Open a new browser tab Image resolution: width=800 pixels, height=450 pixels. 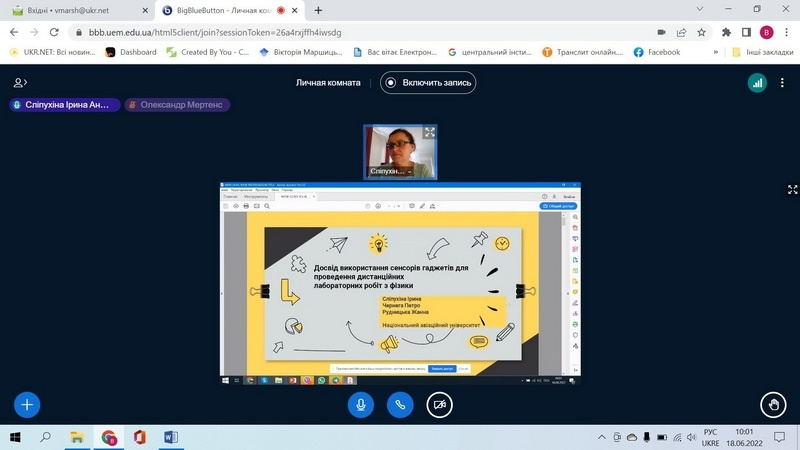(319, 10)
